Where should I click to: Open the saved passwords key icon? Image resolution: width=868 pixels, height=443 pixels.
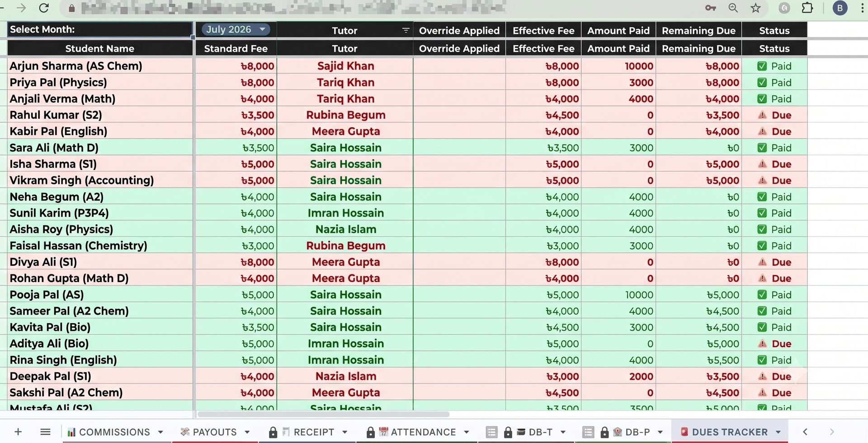click(x=711, y=8)
